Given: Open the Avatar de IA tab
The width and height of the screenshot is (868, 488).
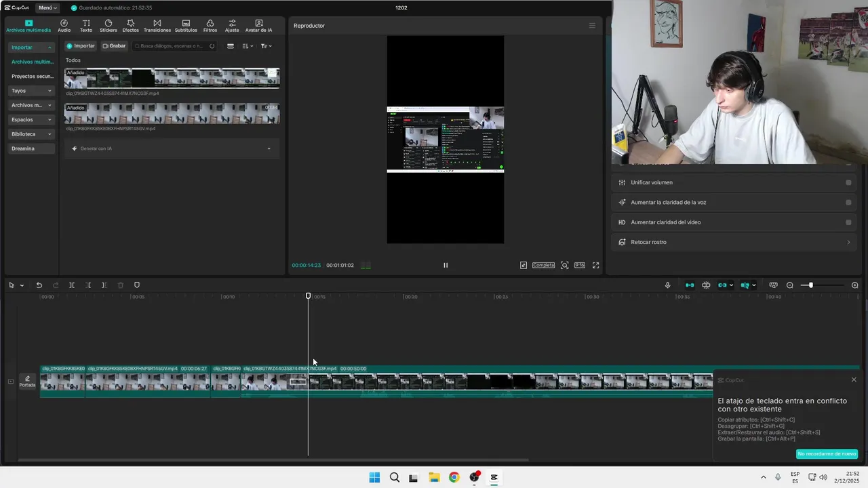Looking at the screenshot, I should click(259, 26).
